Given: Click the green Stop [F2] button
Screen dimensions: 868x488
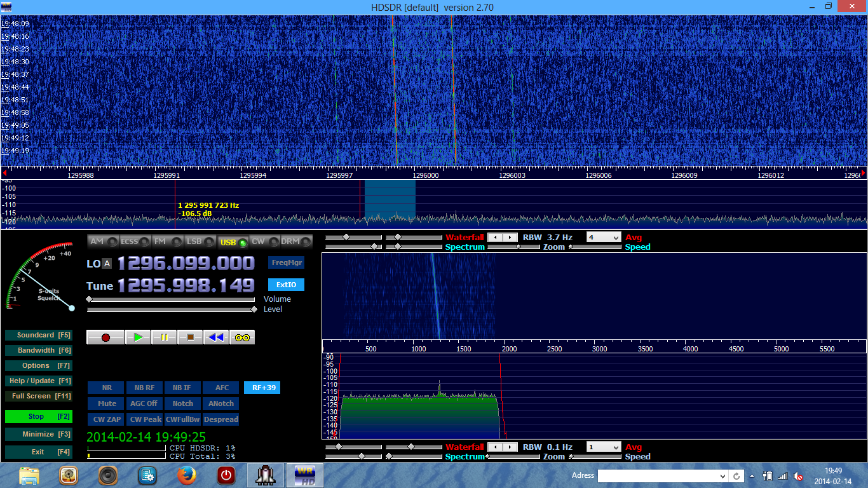Looking at the screenshot, I should tap(38, 416).
